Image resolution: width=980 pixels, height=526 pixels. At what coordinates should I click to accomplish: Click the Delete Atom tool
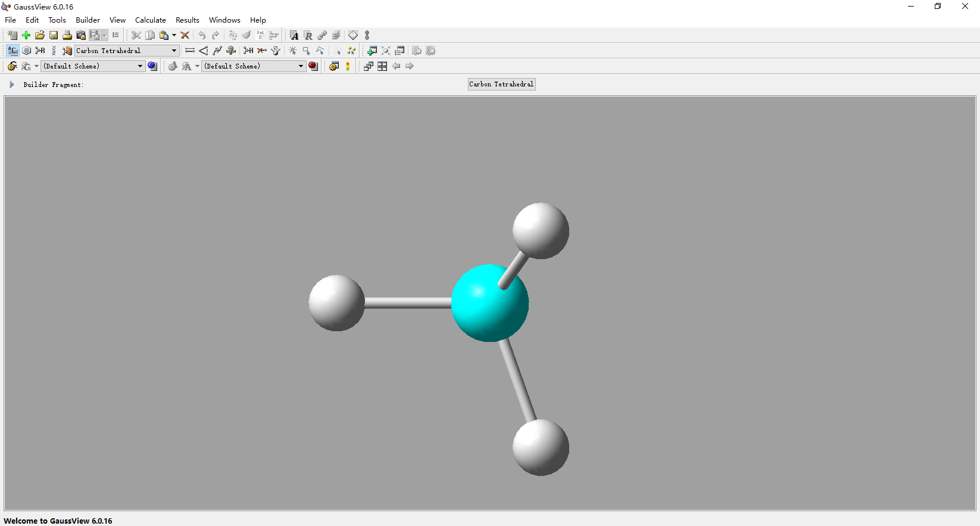pos(262,51)
